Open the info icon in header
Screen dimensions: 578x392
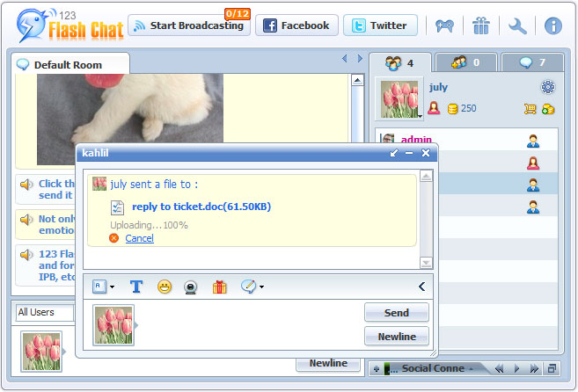pyautogui.click(x=553, y=25)
